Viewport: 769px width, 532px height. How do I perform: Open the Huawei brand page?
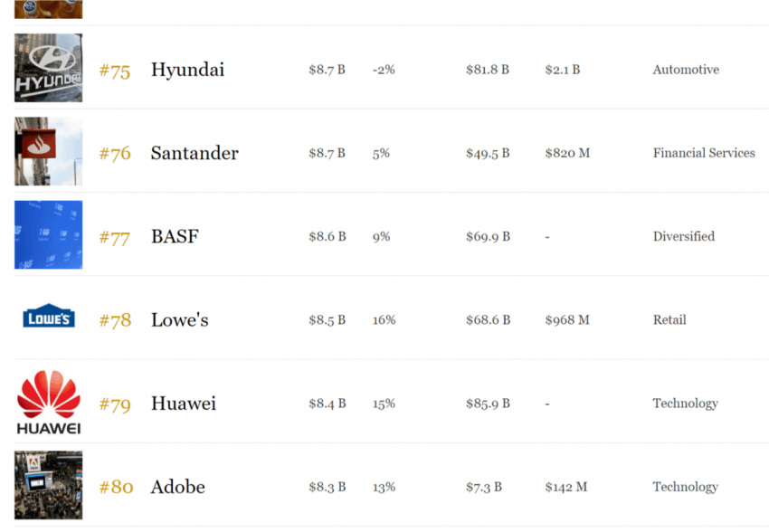(184, 403)
